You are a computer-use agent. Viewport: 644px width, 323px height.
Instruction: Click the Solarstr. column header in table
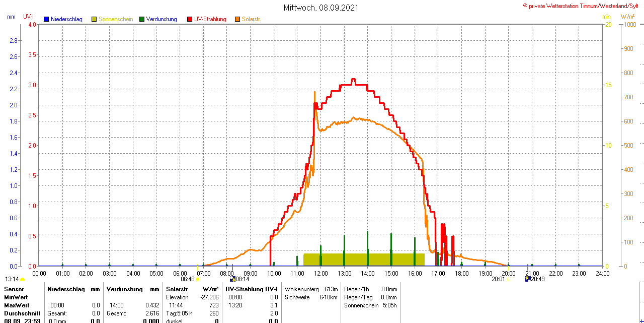coord(177,289)
